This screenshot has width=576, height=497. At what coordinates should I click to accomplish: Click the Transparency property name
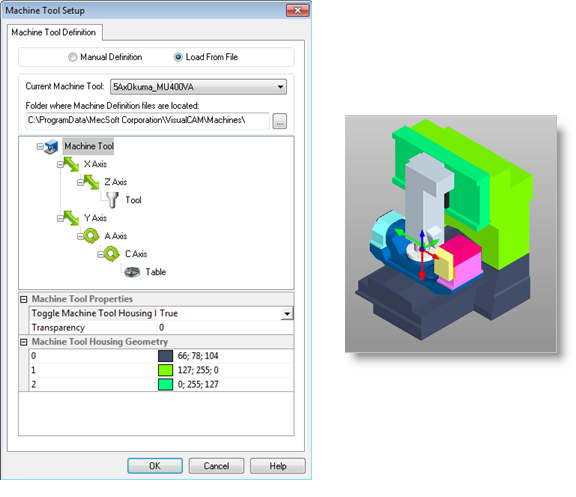[x=58, y=328]
